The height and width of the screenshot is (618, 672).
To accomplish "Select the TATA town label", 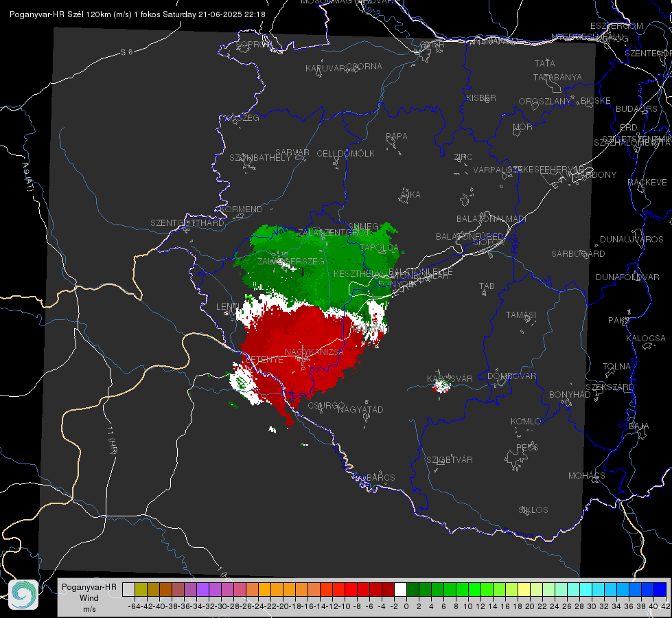I will (545, 63).
